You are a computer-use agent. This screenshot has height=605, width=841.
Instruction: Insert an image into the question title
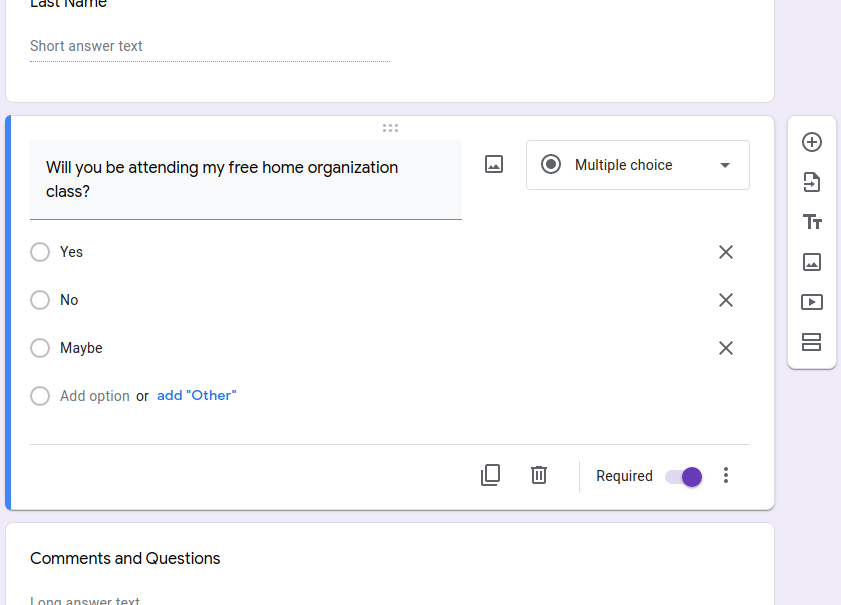tap(494, 164)
